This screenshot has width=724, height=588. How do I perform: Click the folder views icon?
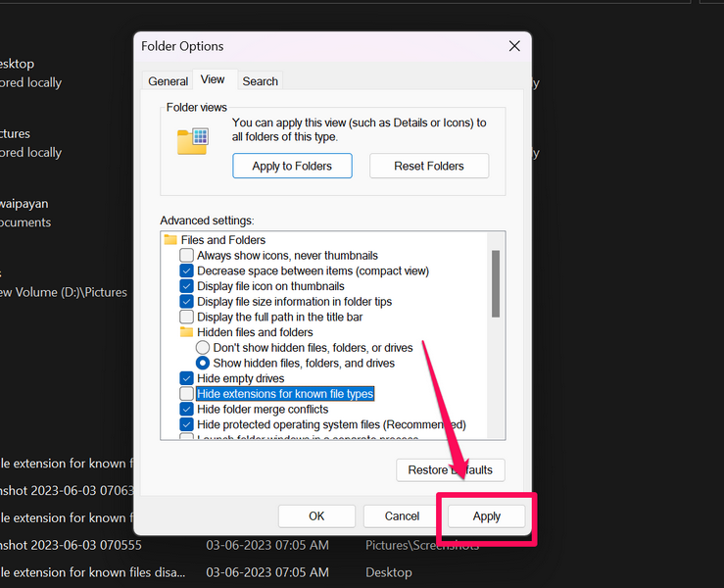(x=192, y=142)
